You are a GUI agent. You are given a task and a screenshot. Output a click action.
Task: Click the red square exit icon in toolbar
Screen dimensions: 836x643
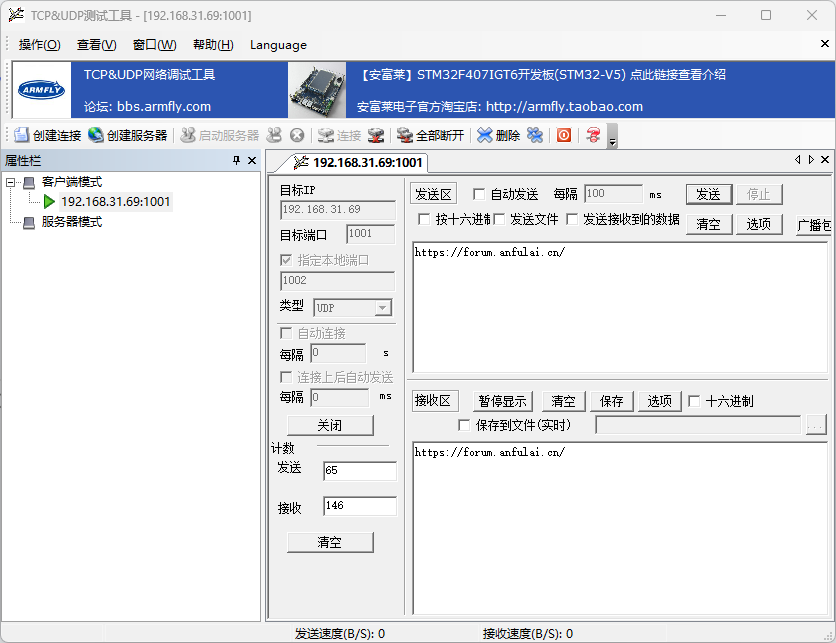564,135
